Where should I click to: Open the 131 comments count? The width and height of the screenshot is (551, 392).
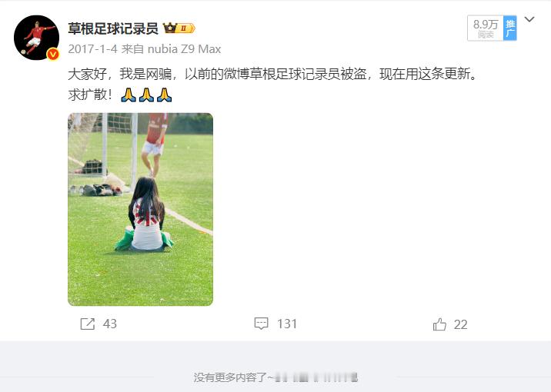(x=287, y=324)
